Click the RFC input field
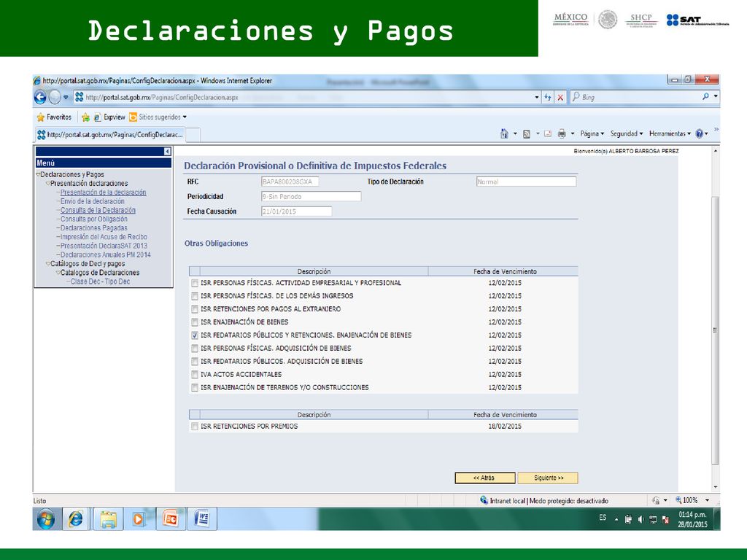This screenshot has width=747, height=560. pos(290,182)
